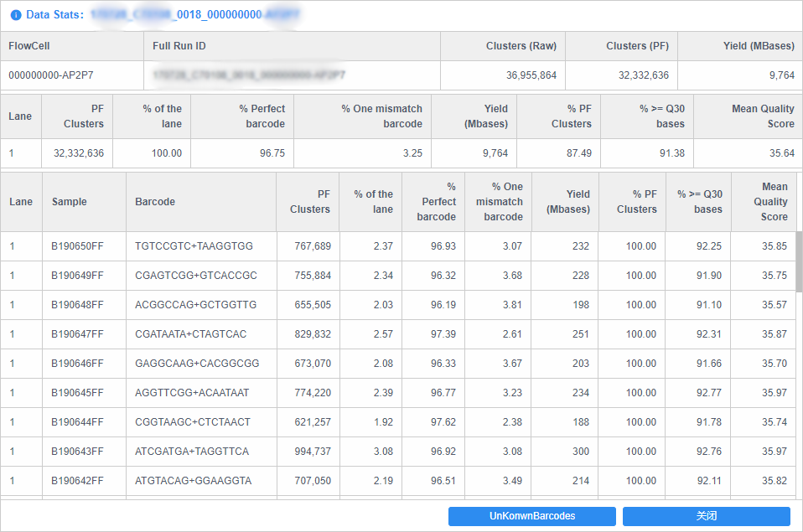Click perfect barcode value 96.19
The image size is (803, 532).
click(x=443, y=305)
